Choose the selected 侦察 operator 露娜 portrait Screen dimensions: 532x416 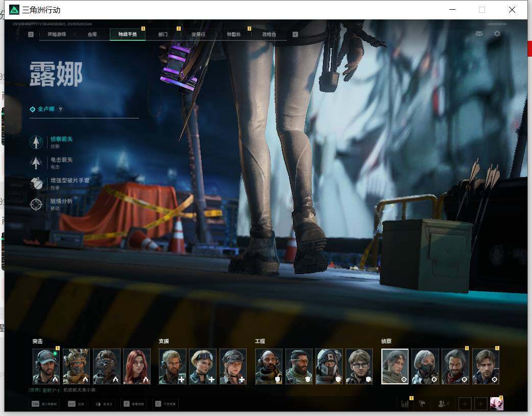coord(395,366)
